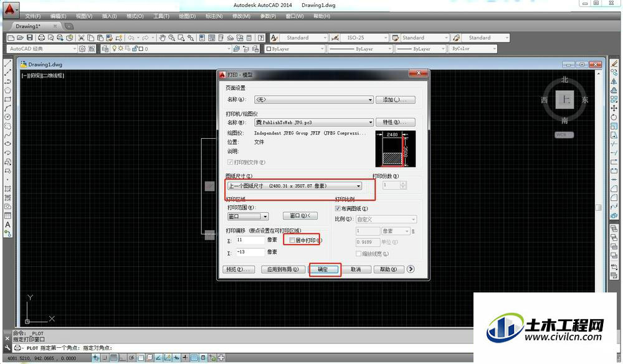
Task: Click the plot offset Y input field
Action: pos(250,252)
